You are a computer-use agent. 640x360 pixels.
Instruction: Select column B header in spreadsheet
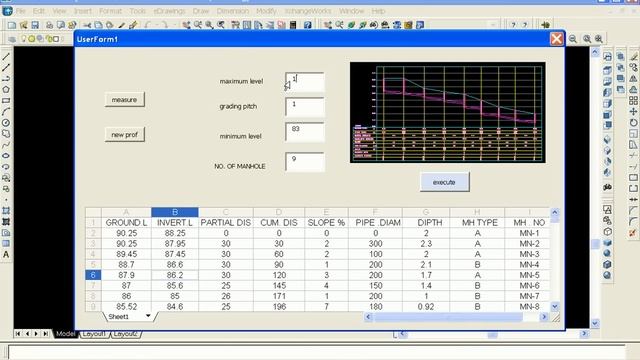pyautogui.click(x=175, y=212)
